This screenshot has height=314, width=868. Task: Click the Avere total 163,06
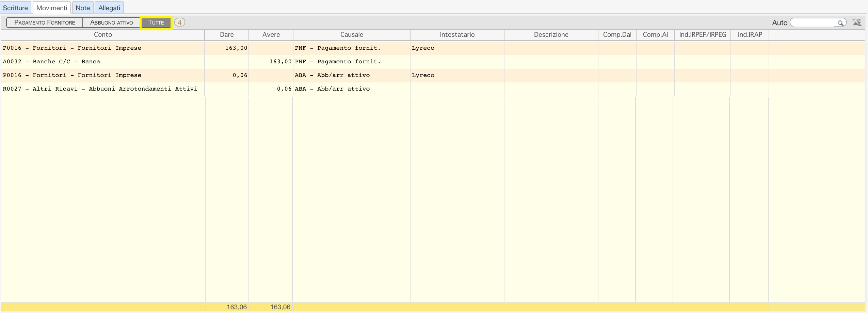(280, 307)
